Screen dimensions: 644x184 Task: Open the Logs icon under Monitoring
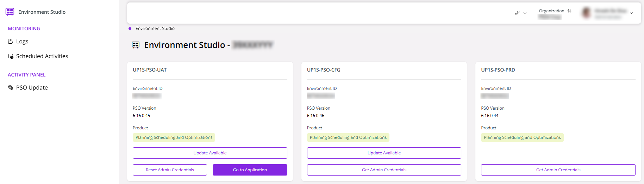pyautogui.click(x=11, y=41)
